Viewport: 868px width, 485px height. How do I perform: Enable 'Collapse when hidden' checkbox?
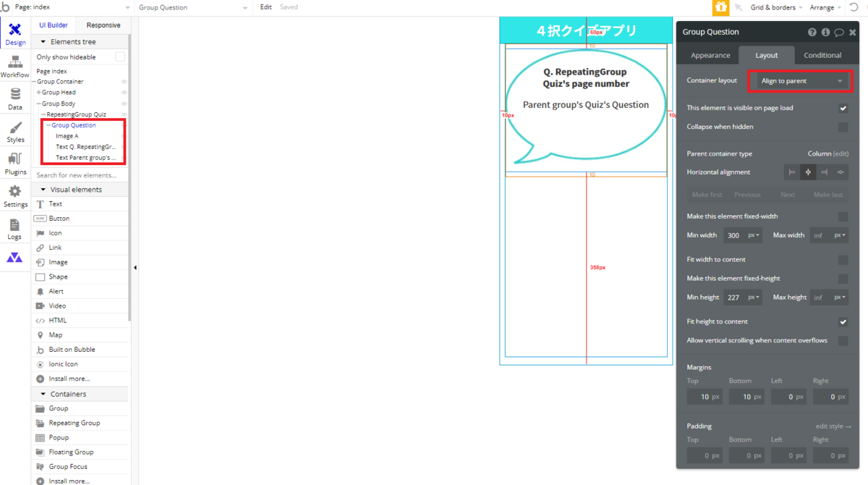[843, 127]
